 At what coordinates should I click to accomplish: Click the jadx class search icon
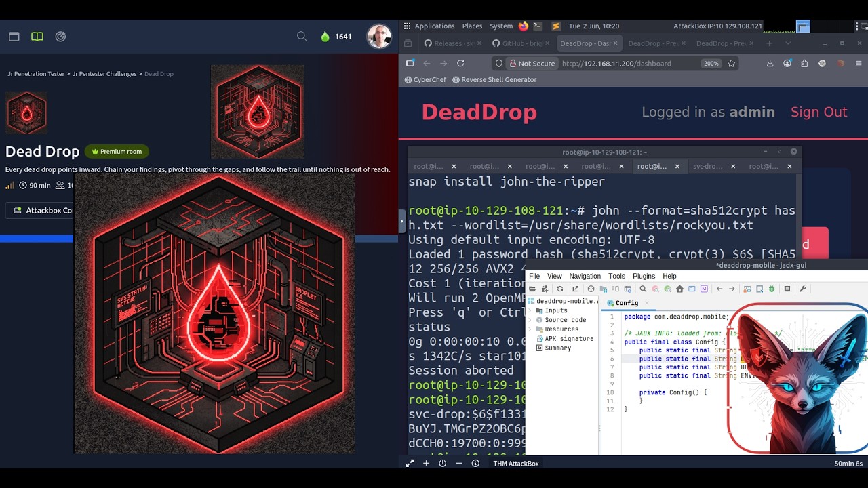[x=655, y=289]
